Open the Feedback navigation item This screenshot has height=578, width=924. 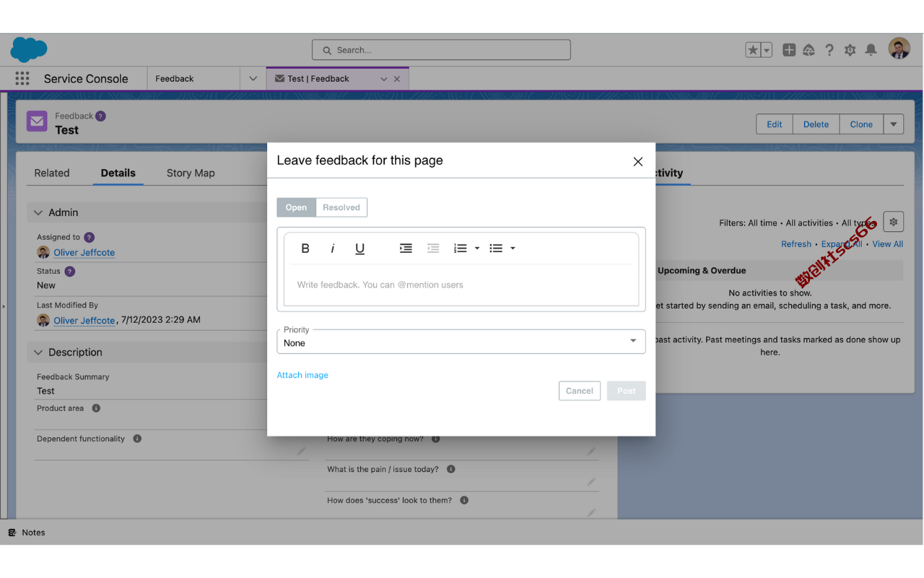tap(175, 79)
